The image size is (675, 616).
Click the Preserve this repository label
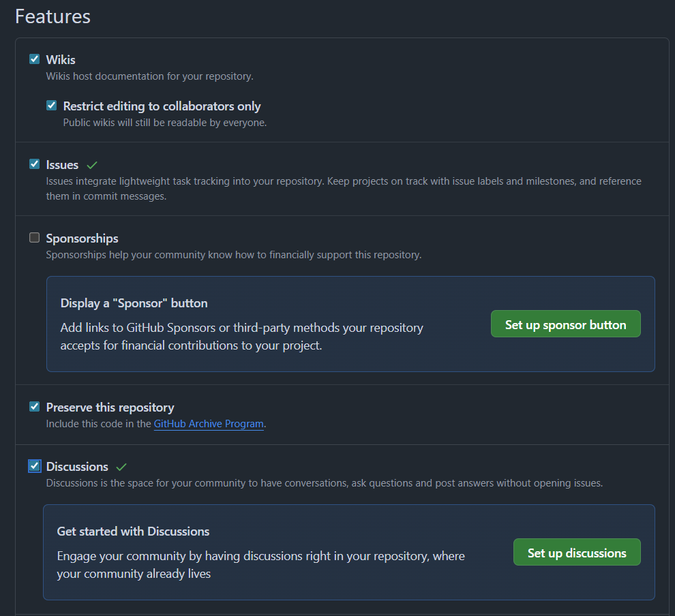pos(110,407)
